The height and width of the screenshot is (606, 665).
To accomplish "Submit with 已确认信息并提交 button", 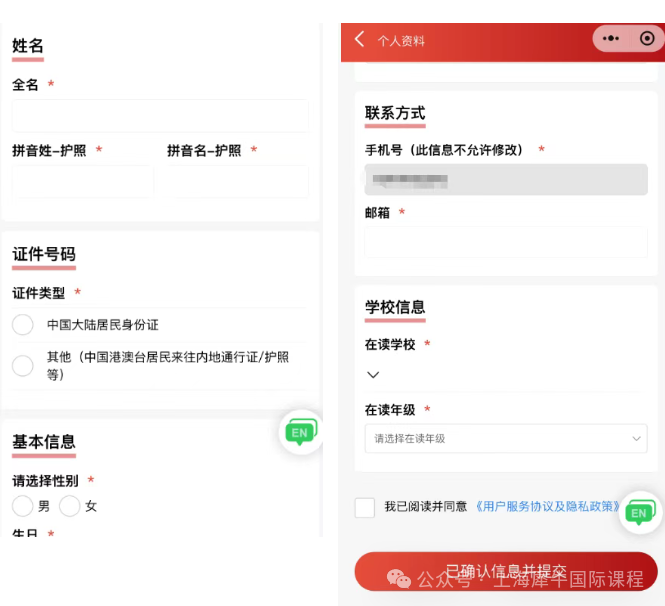I will pos(506,571).
